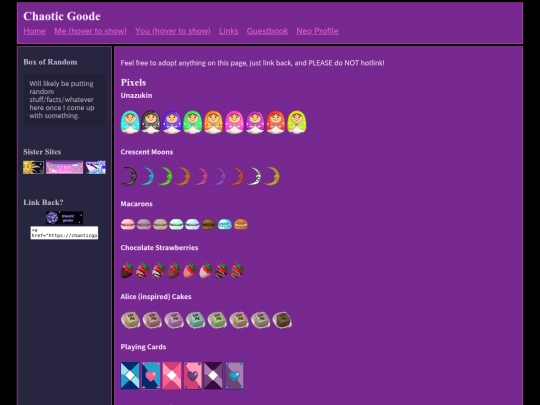540x405 pixels.
Task: Click the "Crescent Moons" subheading
Action: click(x=147, y=152)
